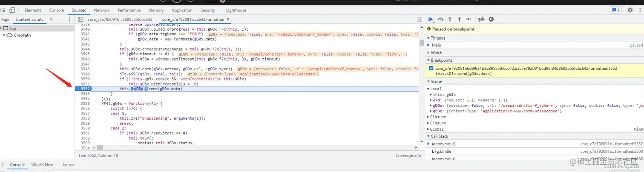644x172 pixels.
Task: Open the Memory tab
Action: [x=156, y=10]
